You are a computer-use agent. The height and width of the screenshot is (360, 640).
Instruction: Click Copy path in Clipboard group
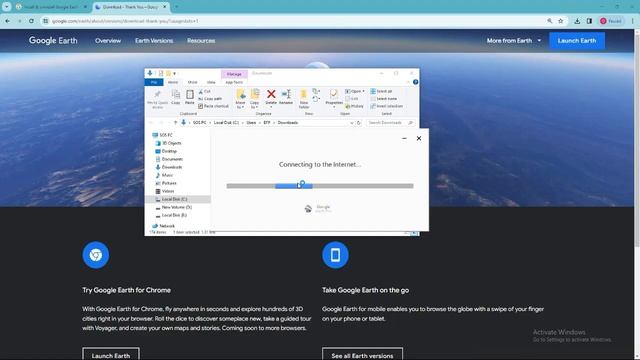click(210, 99)
